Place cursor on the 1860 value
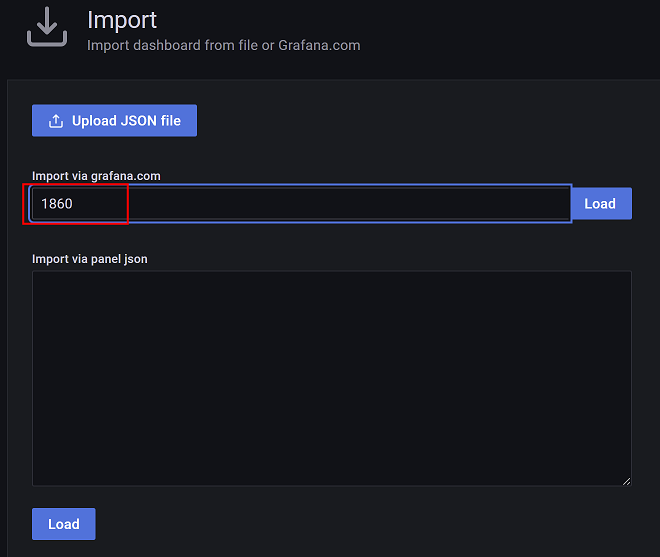660x557 pixels. pyautogui.click(x=57, y=204)
